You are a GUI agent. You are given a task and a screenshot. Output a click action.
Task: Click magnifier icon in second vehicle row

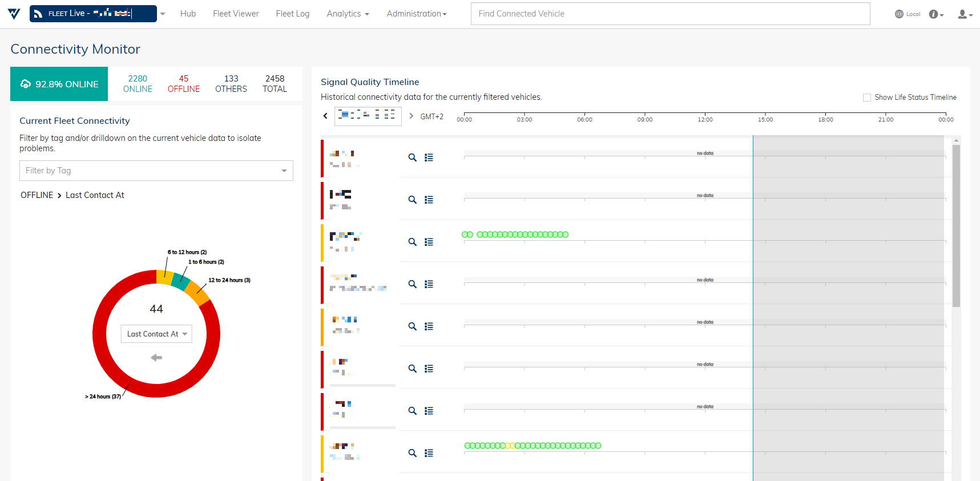[x=413, y=200]
